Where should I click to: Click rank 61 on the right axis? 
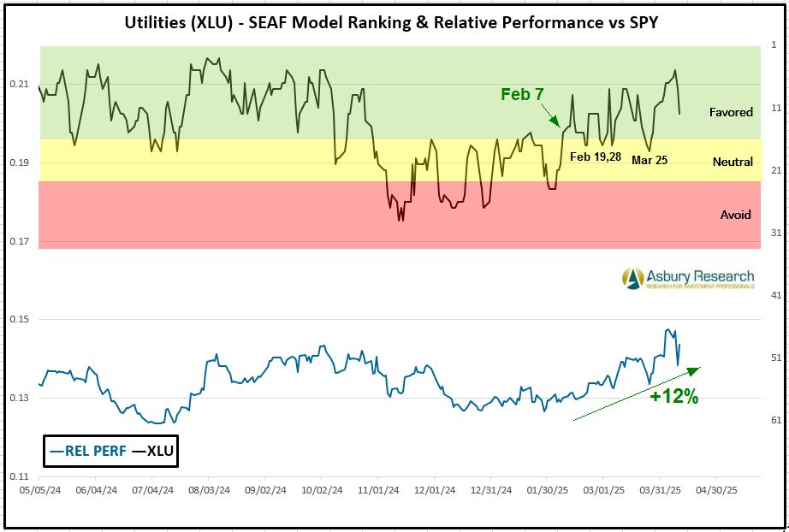774,419
